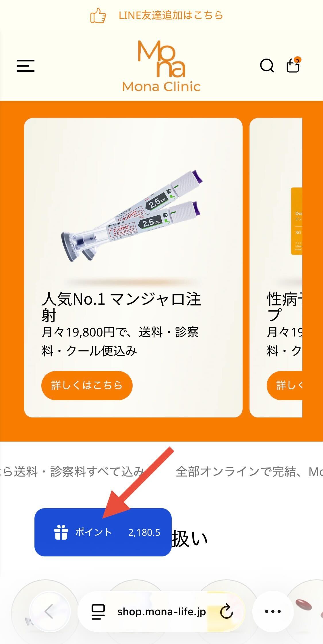
Task: Reload the page with the refresh icon
Action: pyautogui.click(x=227, y=611)
